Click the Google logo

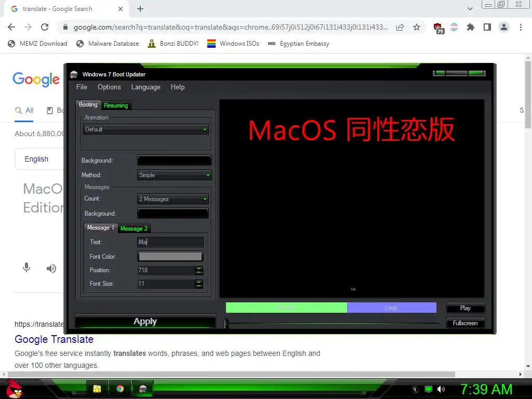point(36,79)
